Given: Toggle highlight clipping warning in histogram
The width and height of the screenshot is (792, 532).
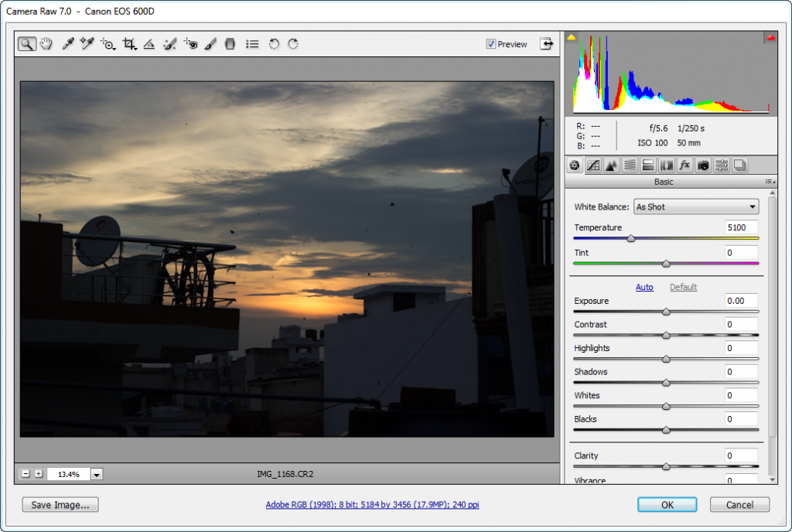Looking at the screenshot, I should click(770, 36).
